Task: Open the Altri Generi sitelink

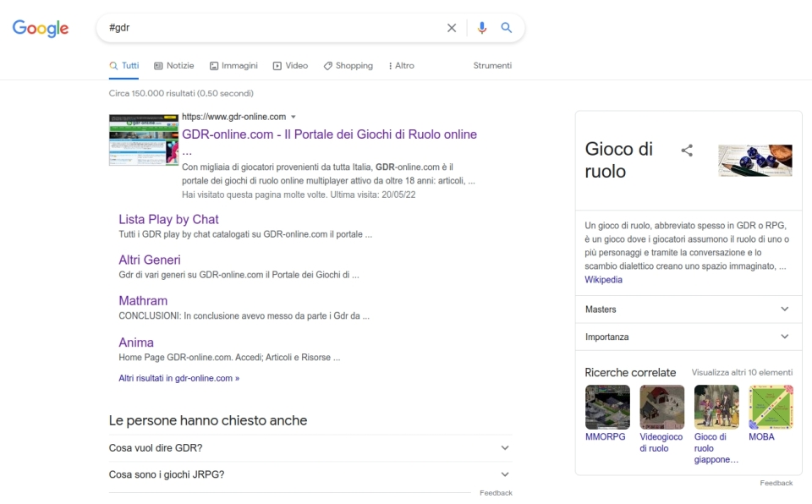Action: pyautogui.click(x=150, y=260)
